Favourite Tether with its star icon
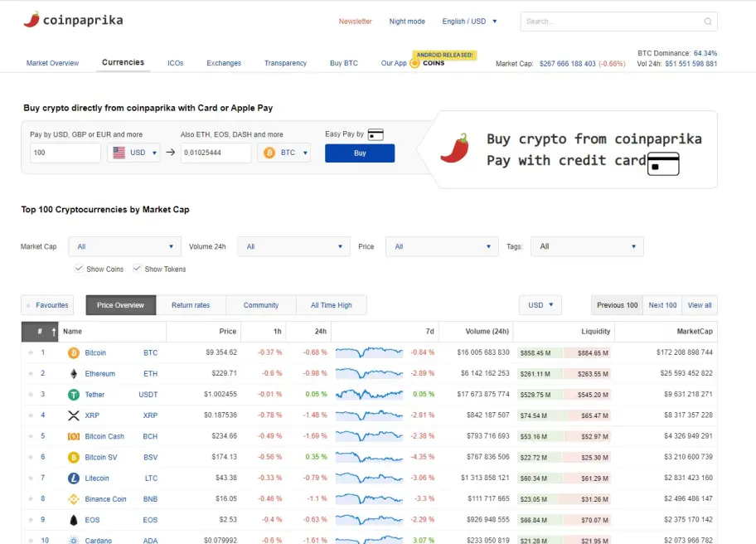Image resolution: width=756 pixels, height=544 pixels. 31,395
